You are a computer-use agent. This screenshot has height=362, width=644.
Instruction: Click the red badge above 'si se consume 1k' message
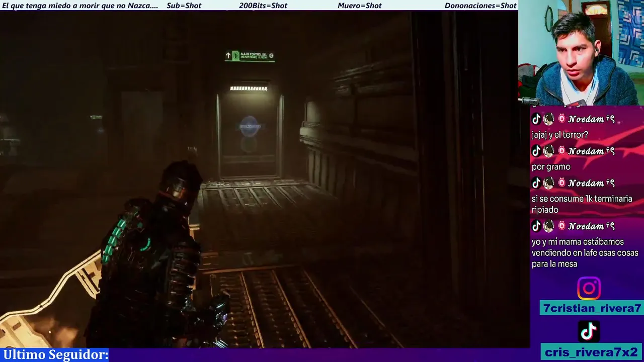point(561,183)
